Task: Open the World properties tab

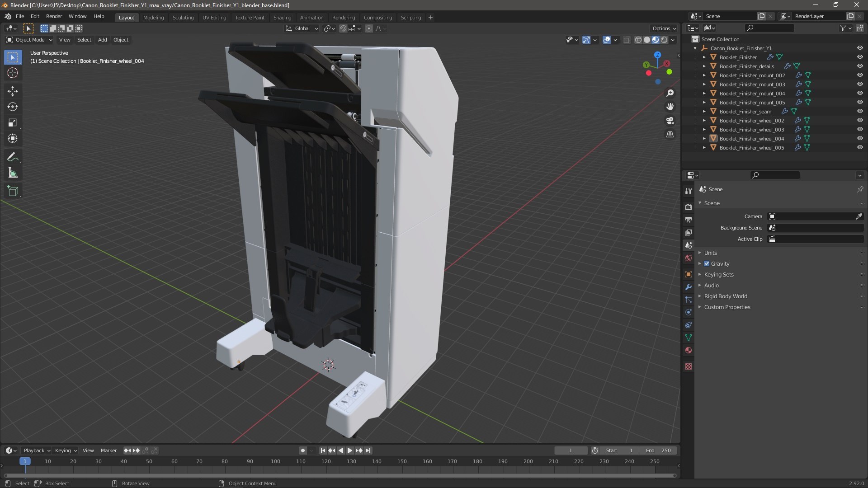Action: (689, 258)
